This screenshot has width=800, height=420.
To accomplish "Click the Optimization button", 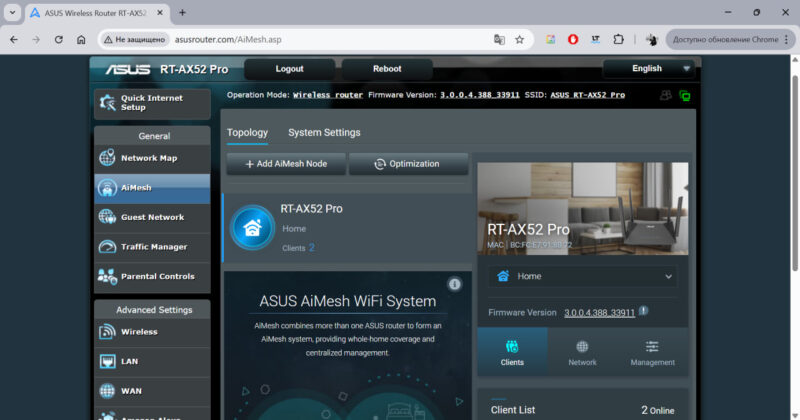I will coord(408,164).
